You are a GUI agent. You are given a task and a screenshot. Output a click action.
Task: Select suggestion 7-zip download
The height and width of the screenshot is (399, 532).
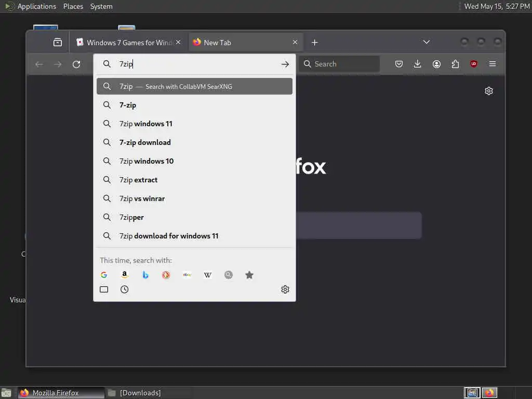[194, 142]
